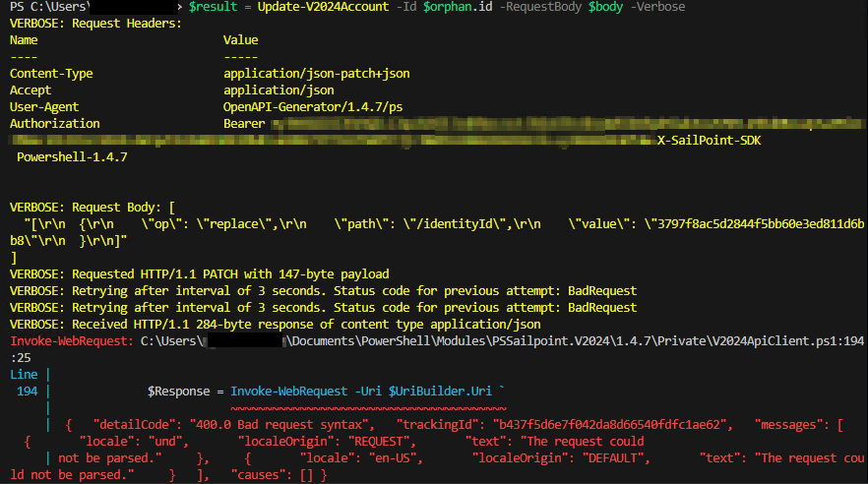Click application/json-patch+json value
The image size is (868, 484).
pos(317,74)
